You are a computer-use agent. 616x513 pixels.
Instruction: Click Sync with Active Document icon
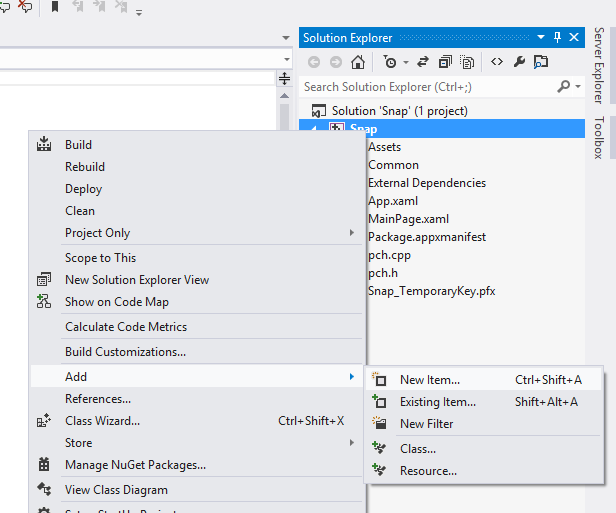[422, 62]
